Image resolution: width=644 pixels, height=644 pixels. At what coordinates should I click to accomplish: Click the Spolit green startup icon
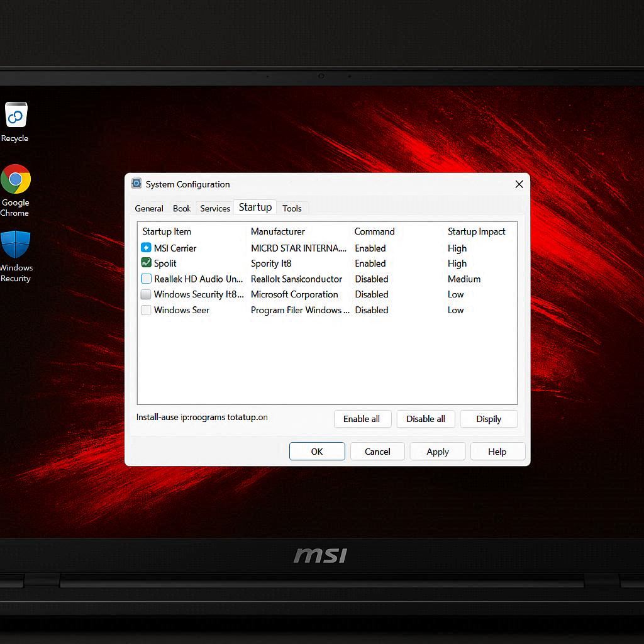pyautogui.click(x=146, y=263)
